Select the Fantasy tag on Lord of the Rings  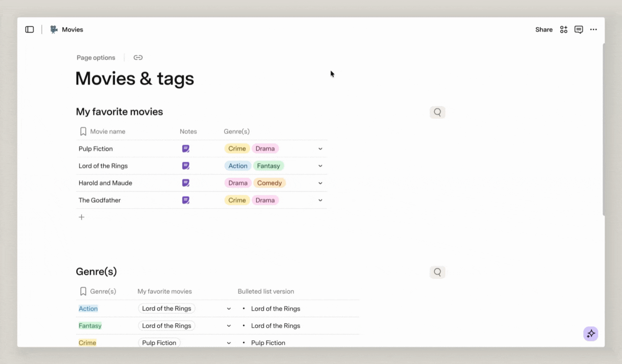click(x=268, y=166)
